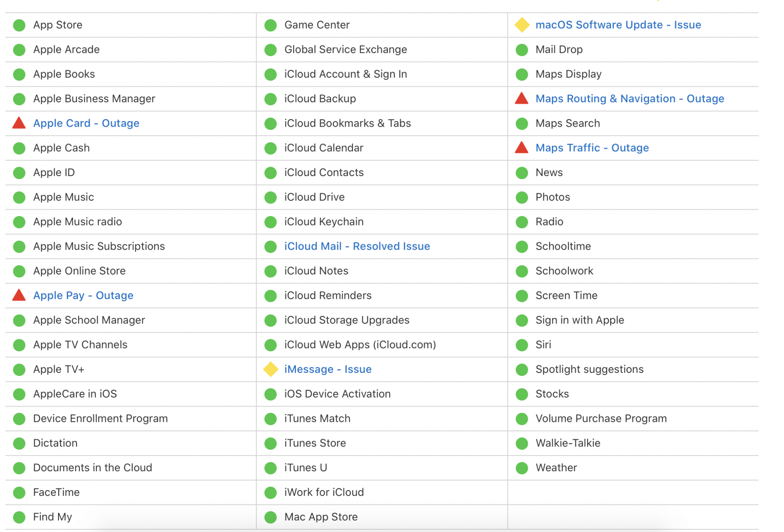Click red outage triangle beside Apple Pay
784x532 pixels.
pos(19,295)
